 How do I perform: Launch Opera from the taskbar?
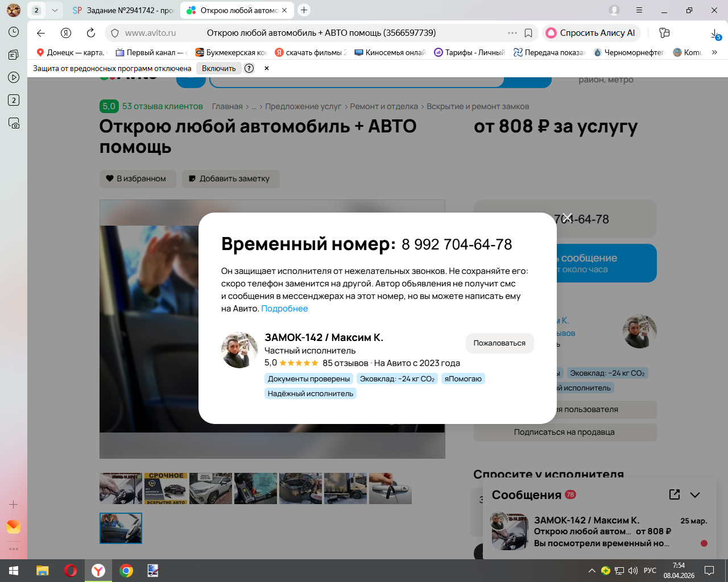click(71, 571)
